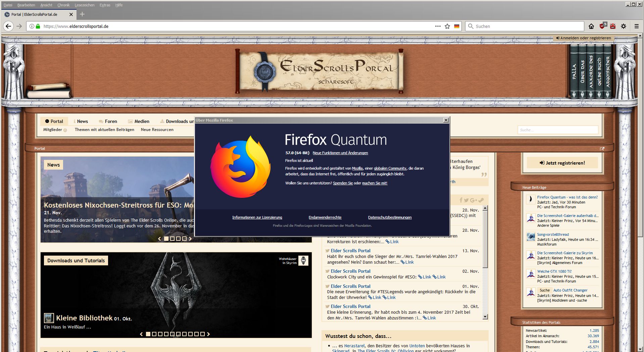This screenshot has height=352, width=644.
Task: Click the red smiley extension icon
Action: tap(613, 26)
